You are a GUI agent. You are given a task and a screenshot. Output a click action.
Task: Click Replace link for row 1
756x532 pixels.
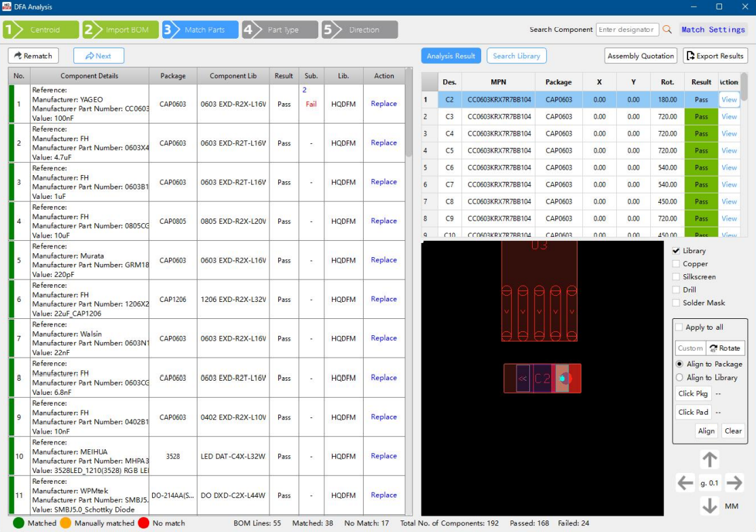383,104
